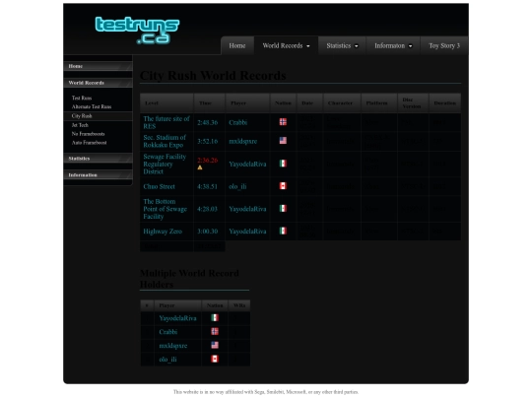Click the Level column header
Image resolution: width=532 pixels, height=399 pixels.
pyautogui.click(x=166, y=103)
